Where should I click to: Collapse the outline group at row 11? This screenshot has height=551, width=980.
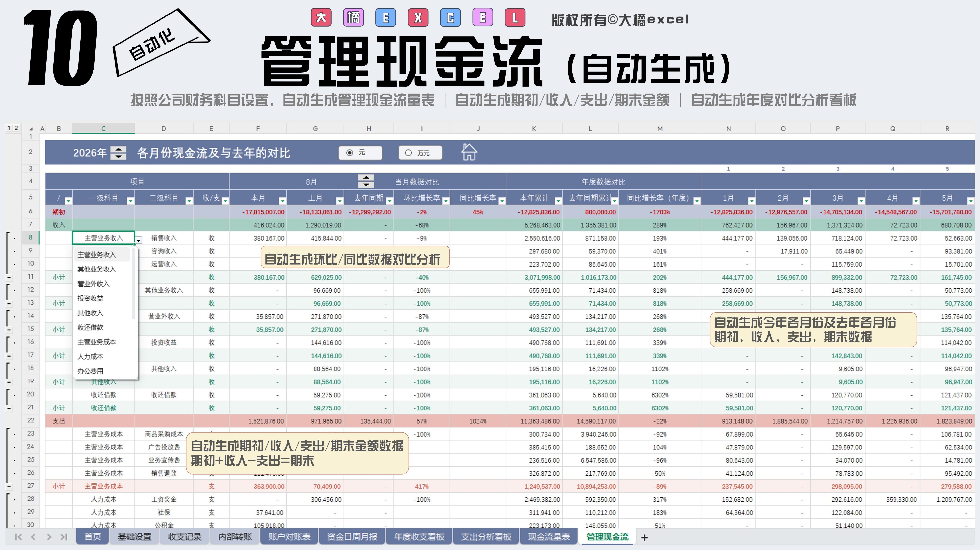pos(9,278)
